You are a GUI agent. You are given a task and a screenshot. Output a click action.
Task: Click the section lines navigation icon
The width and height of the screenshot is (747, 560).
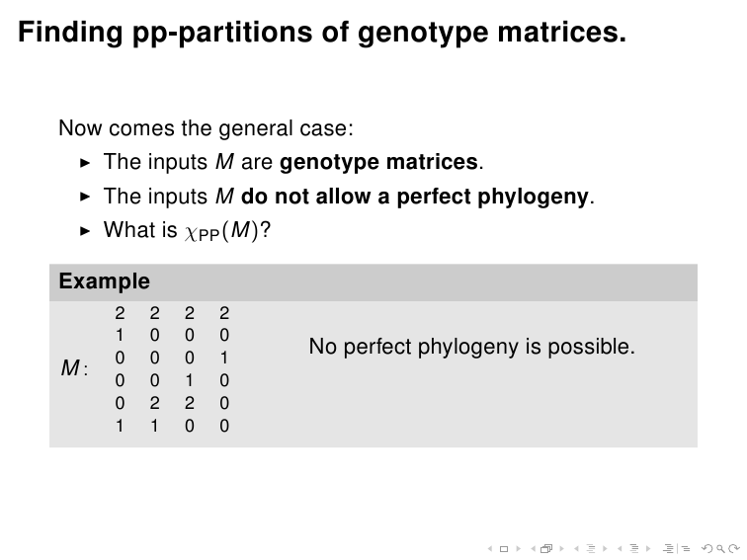pyautogui.click(x=634, y=548)
